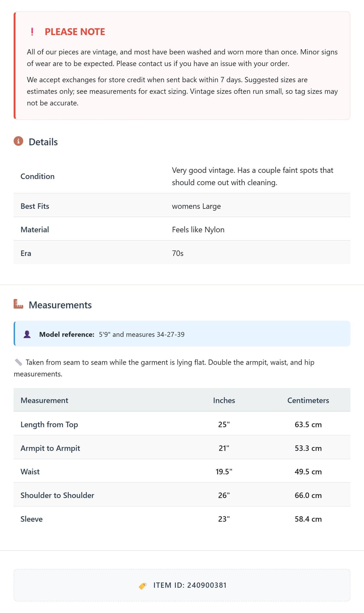Click the Condition row label
Screen dimensions: 364x613
(38, 176)
